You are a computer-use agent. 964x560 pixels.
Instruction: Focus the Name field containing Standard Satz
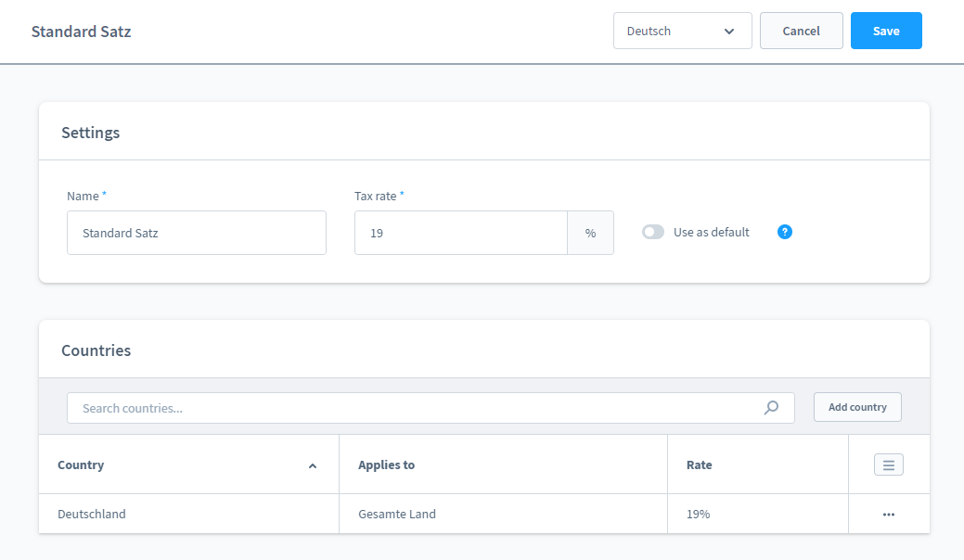coord(196,233)
